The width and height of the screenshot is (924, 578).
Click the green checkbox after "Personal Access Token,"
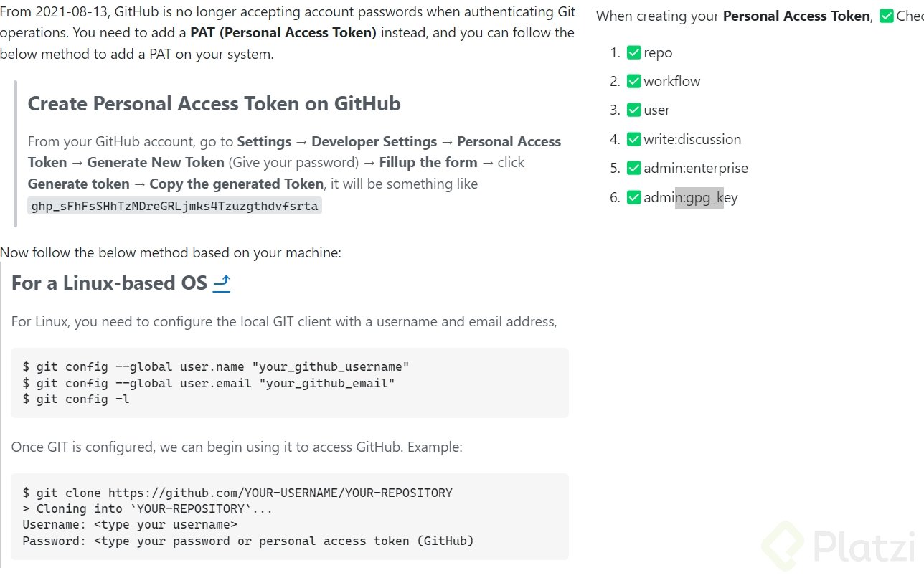coord(886,16)
